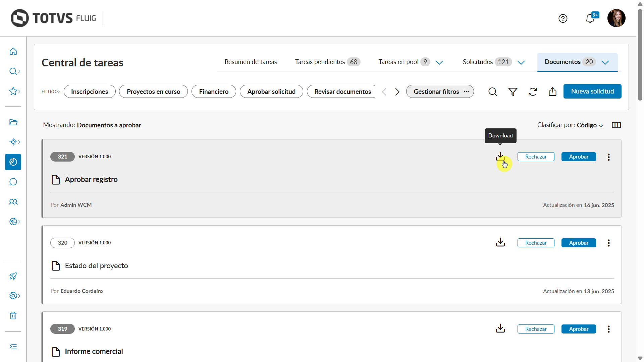Open the notifications bell
The width and height of the screenshot is (644, 362).
(x=590, y=18)
